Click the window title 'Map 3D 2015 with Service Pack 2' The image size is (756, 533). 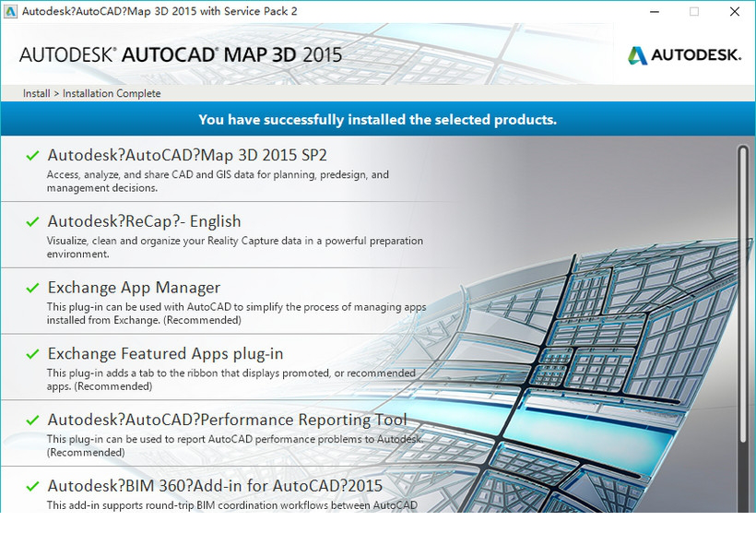(x=159, y=12)
